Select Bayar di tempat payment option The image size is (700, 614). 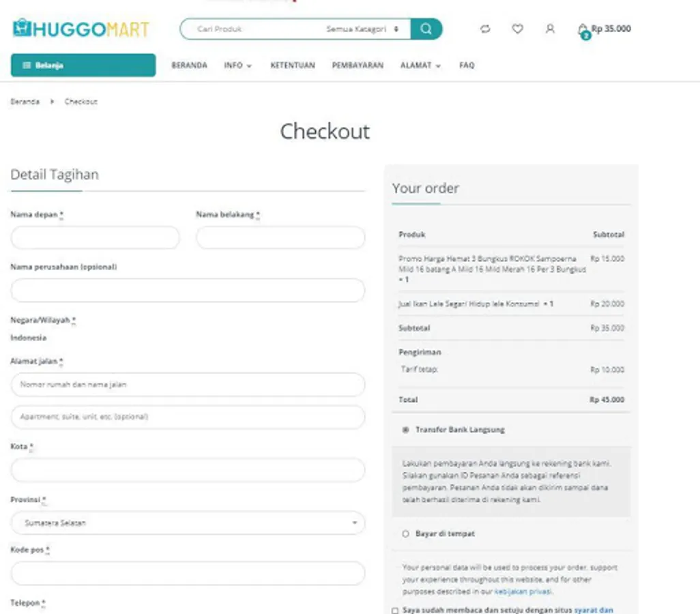coord(406,533)
